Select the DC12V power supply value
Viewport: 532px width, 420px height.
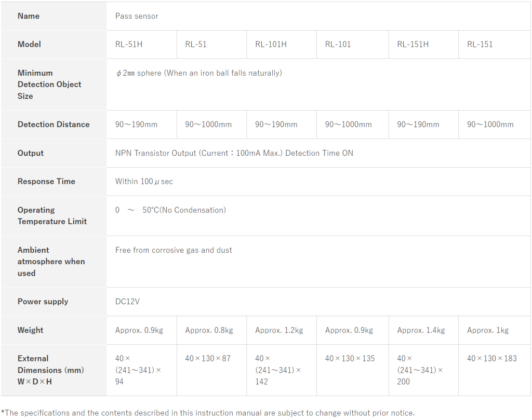[128, 302]
